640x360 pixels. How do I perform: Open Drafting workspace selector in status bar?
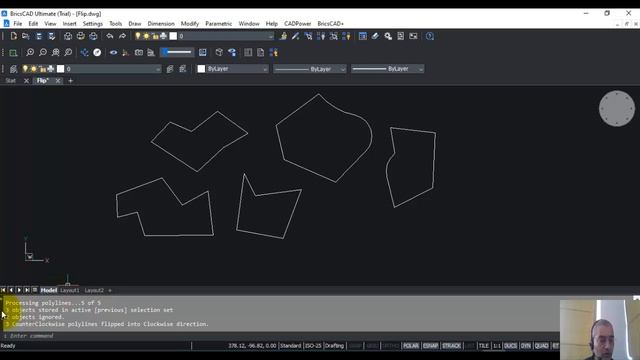pyautogui.click(x=334, y=346)
